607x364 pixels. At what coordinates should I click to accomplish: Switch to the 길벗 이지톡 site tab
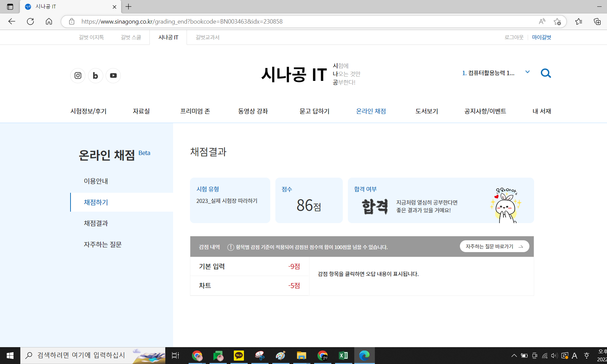click(91, 37)
